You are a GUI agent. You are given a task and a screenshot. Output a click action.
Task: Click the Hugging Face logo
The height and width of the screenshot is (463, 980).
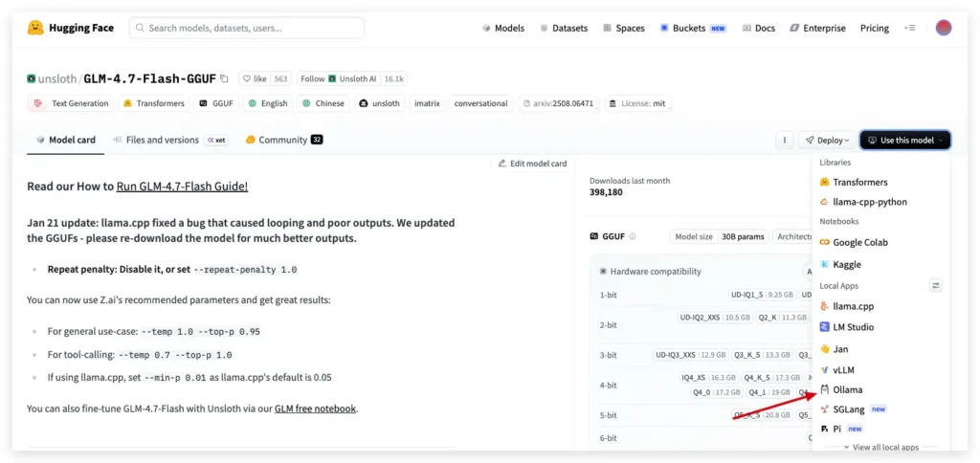coord(71,28)
